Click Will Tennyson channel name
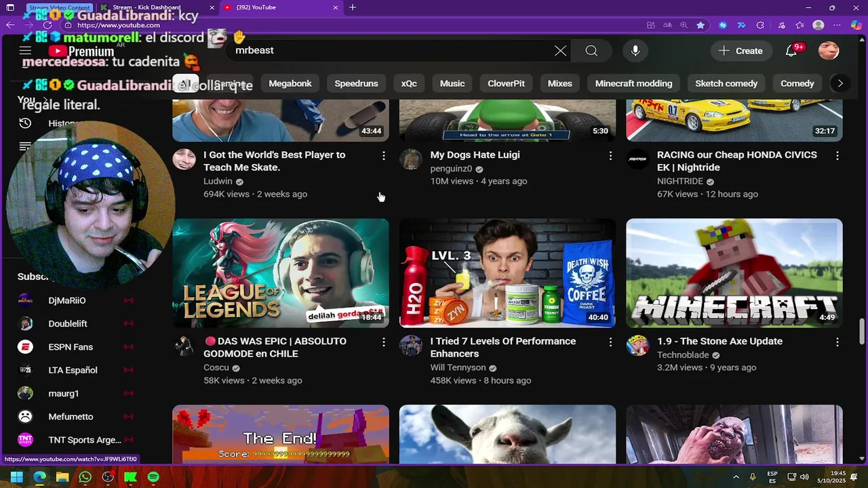This screenshot has width=868, height=488. click(458, 368)
